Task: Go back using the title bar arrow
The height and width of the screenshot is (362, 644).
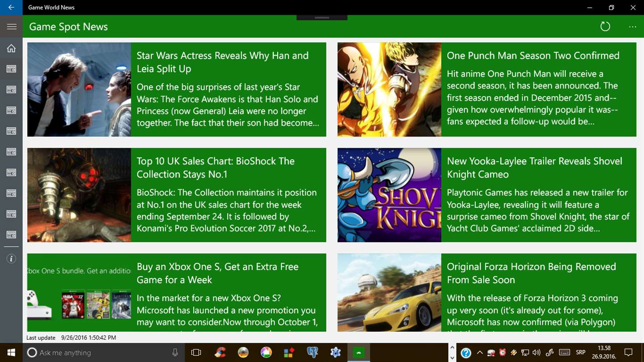Action: tap(11, 8)
